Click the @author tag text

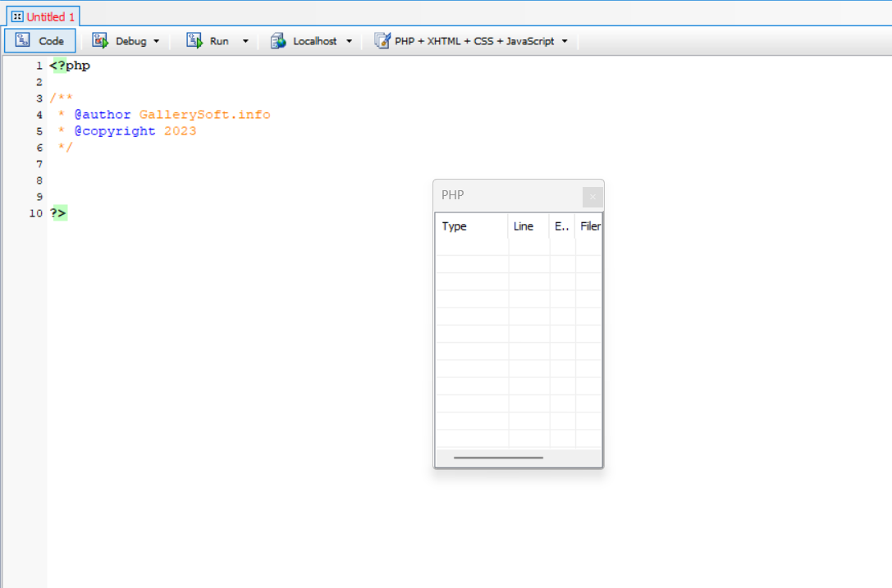(x=103, y=114)
